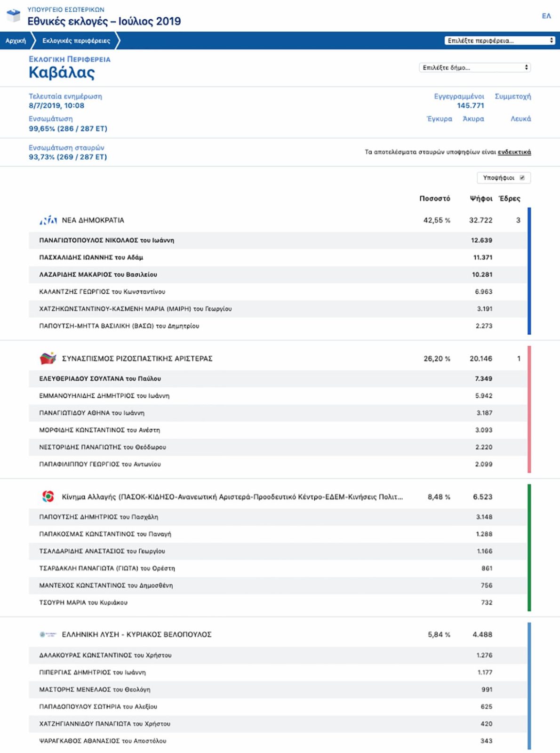Viewport: 560px width, 753px height.
Task: Select candidate ΧΑΤΖΗΓΙΑΝΝΙΔΟΥ ΠΑΝΑΓΙΩΤΑ row
Action: [278, 724]
